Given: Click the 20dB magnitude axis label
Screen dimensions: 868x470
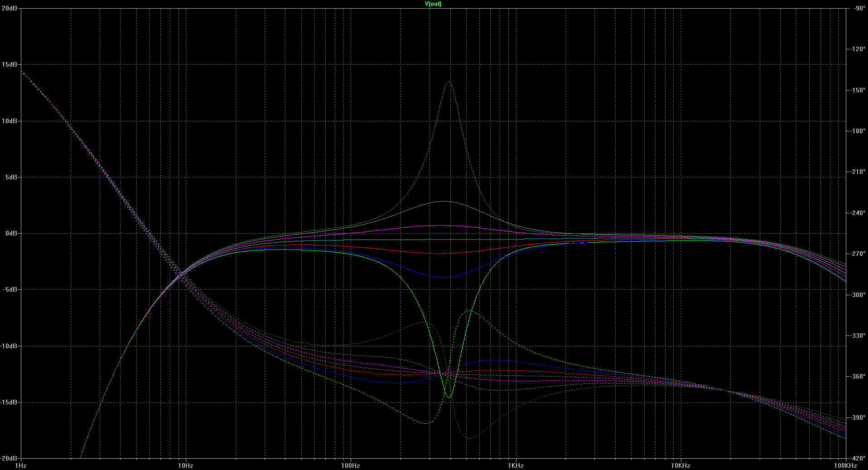Looking at the screenshot, I should [x=9, y=8].
